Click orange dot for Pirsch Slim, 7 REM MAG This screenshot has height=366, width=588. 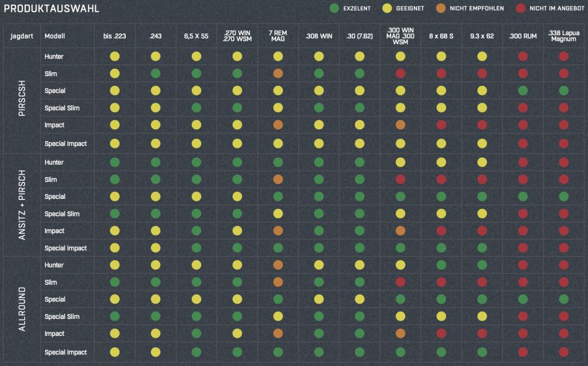click(x=278, y=74)
